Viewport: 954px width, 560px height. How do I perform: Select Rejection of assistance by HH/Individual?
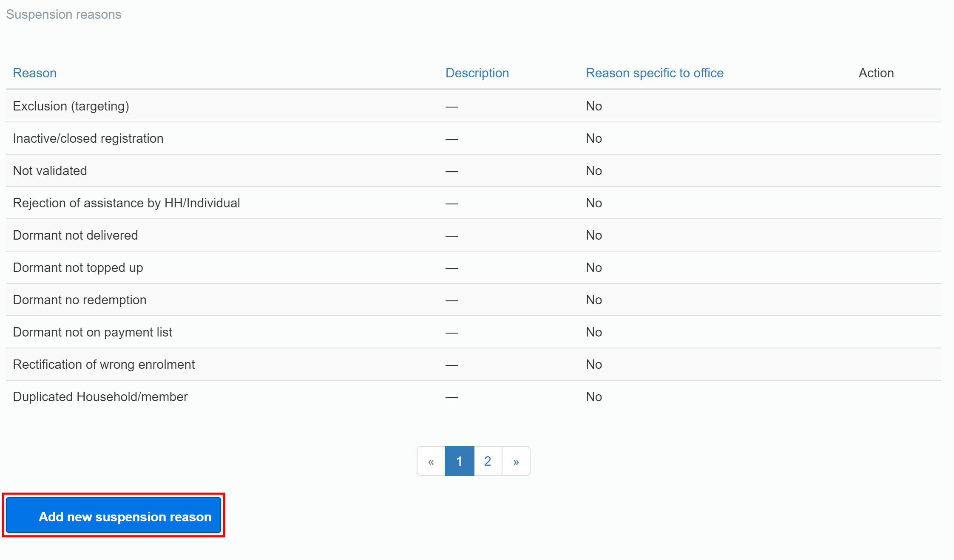[126, 203]
